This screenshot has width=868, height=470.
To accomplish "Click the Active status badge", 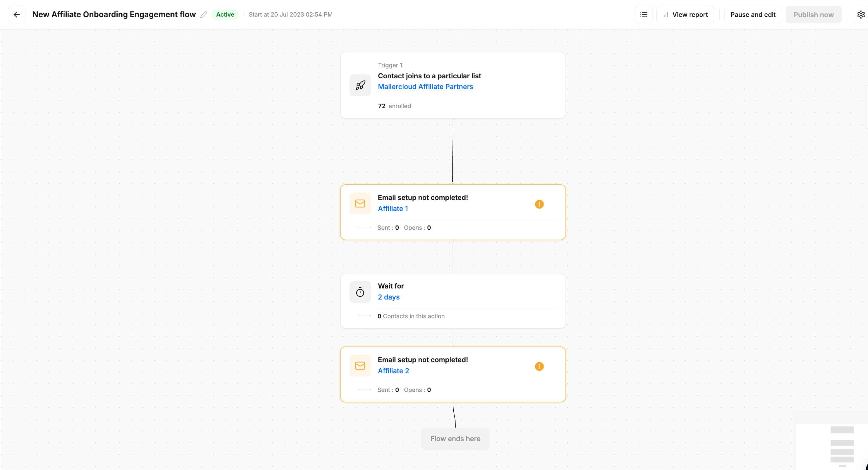I will [225, 14].
